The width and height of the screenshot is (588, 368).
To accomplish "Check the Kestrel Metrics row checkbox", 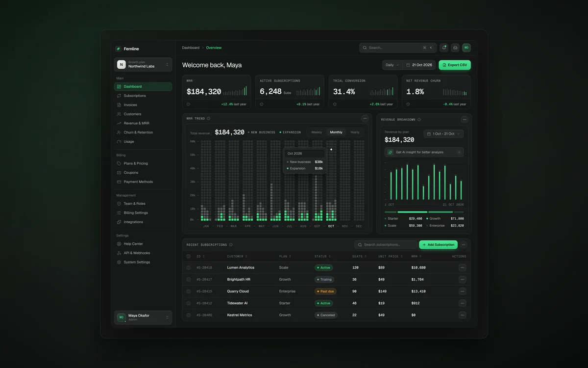I will (188, 315).
